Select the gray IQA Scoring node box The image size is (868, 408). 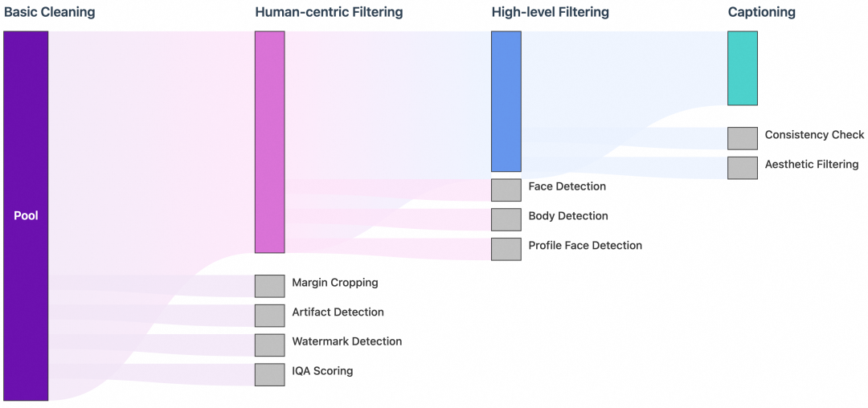pyautogui.click(x=269, y=374)
